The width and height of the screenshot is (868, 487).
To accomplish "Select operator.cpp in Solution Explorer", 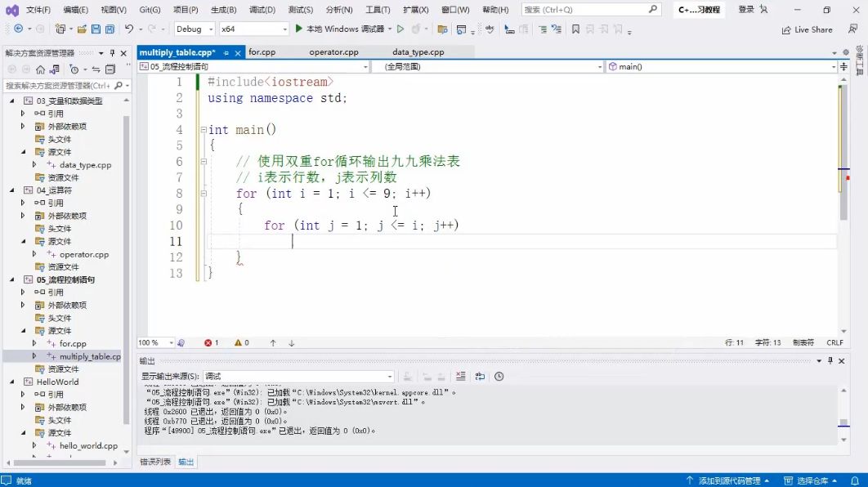I will (84, 255).
